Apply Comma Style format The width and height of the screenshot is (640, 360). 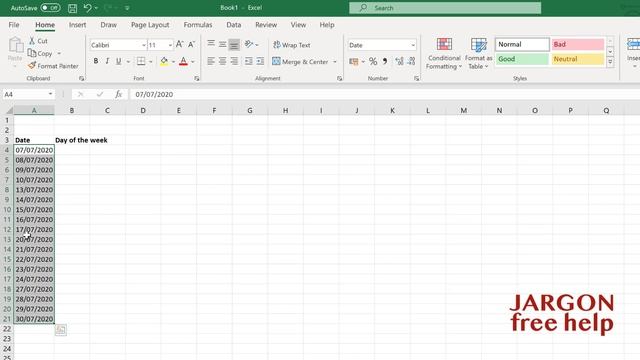(x=385, y=61)
